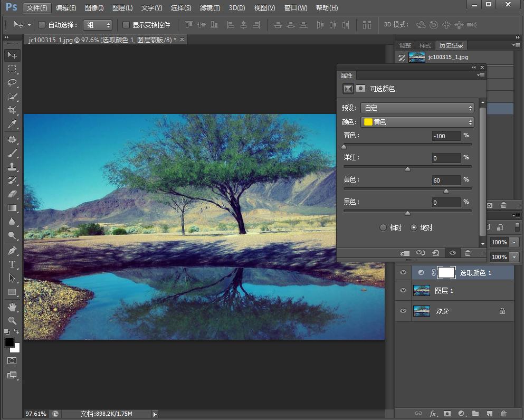Viewport: 524px width, 420px height.
Task: Select the Brush tool
Action: tap(12, 153)
